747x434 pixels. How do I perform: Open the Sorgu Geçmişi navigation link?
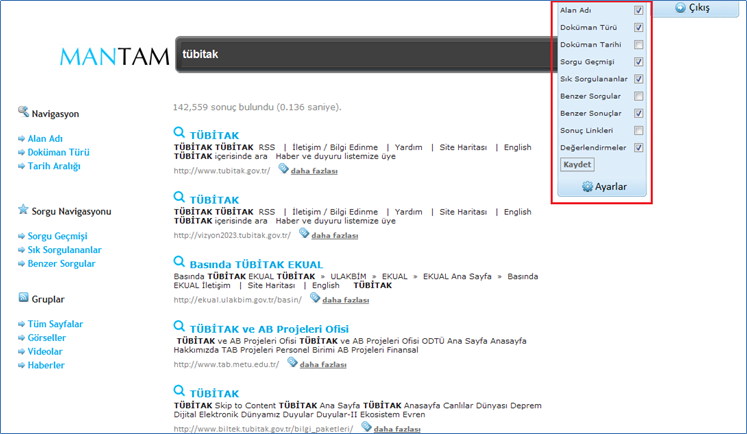point(58,236)
